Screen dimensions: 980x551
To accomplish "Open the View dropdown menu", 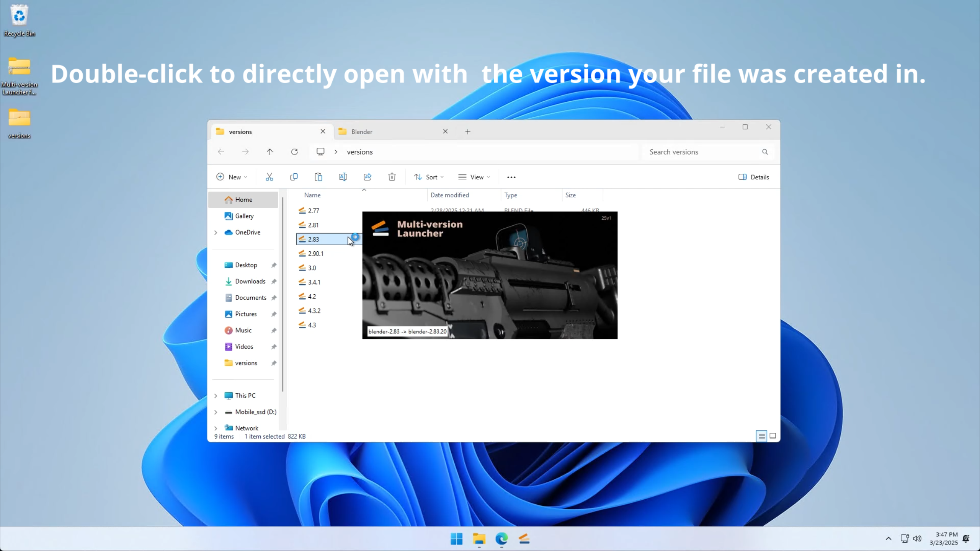I will [474, 177].
